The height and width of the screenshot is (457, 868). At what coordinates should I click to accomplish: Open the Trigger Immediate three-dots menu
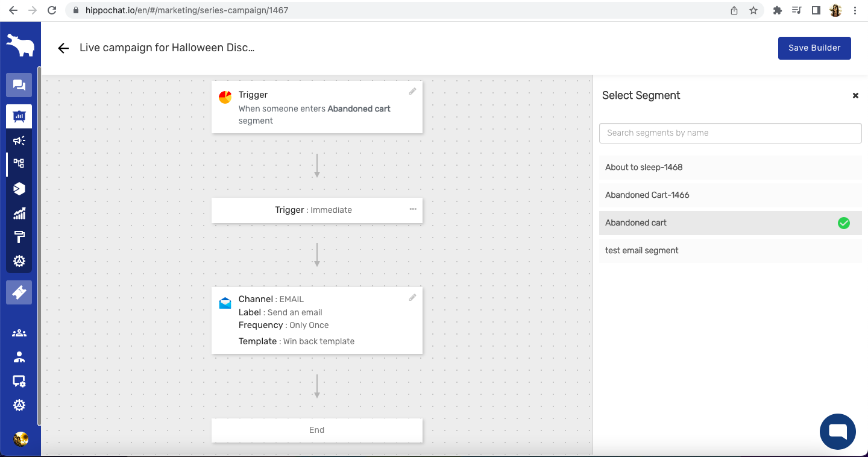coord(413,209)
